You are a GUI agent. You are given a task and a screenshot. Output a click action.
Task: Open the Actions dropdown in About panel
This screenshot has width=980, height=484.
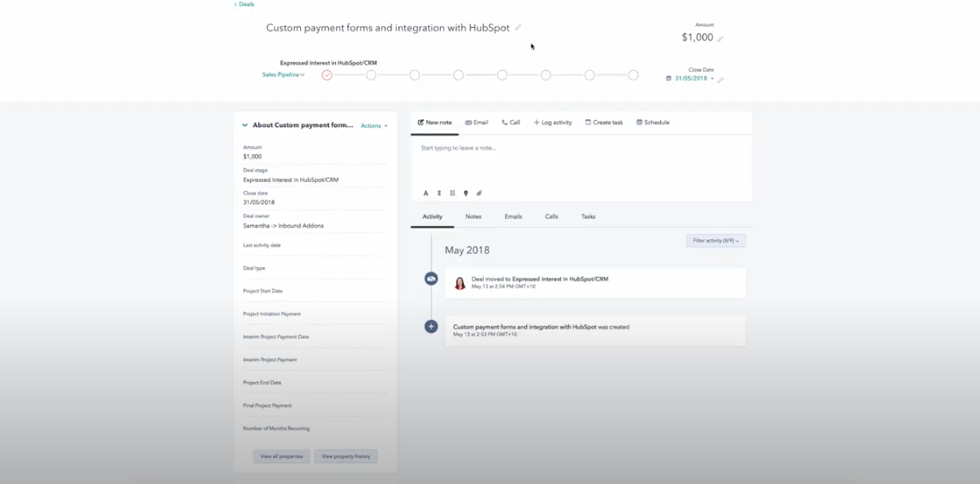click(374, 125)
